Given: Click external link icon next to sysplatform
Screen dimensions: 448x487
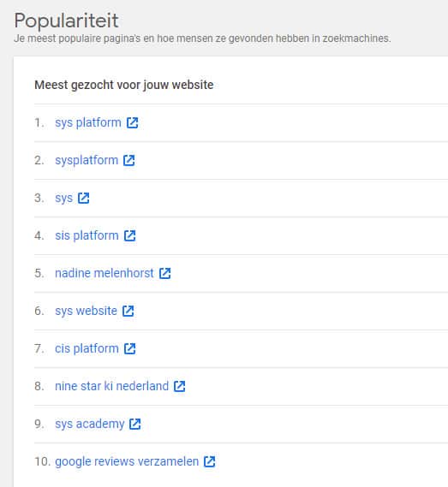Looking at the screenshot, I should point(129,161).
